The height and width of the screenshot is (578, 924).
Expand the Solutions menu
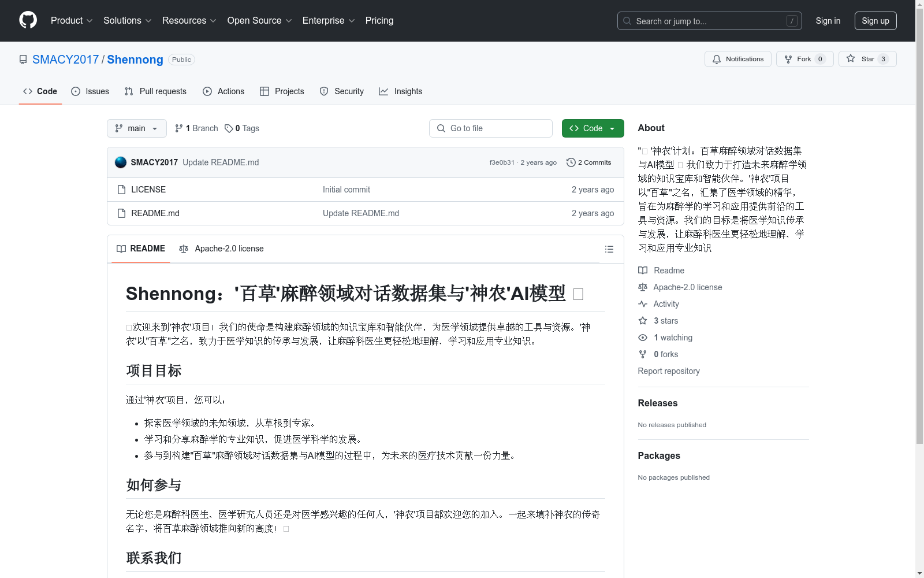tap(127, 20)
